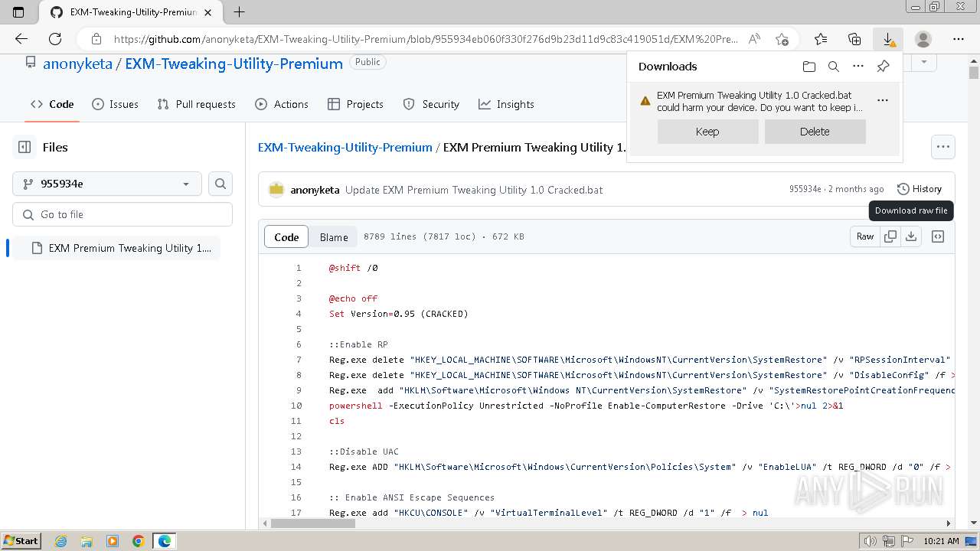Open the EXM-Tweaking-Utility-Premium repository link
This screenshot has height=551, width=980.
pos(234,64)
